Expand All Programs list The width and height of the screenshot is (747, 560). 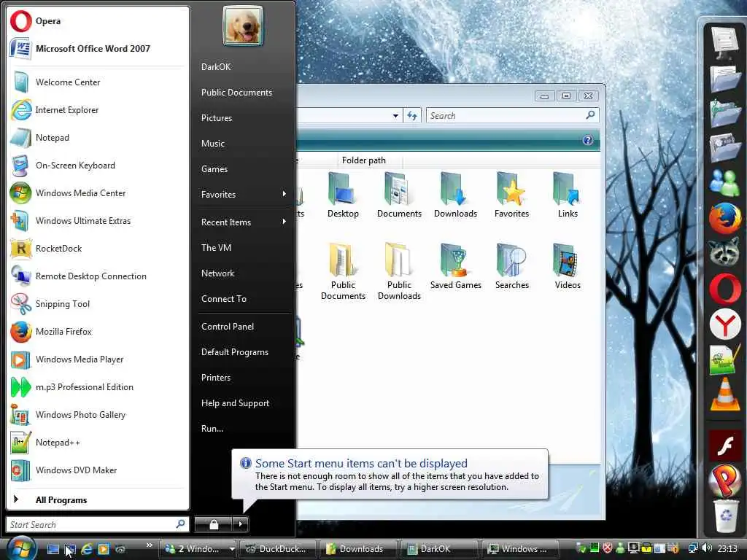(x=97, y=500)
